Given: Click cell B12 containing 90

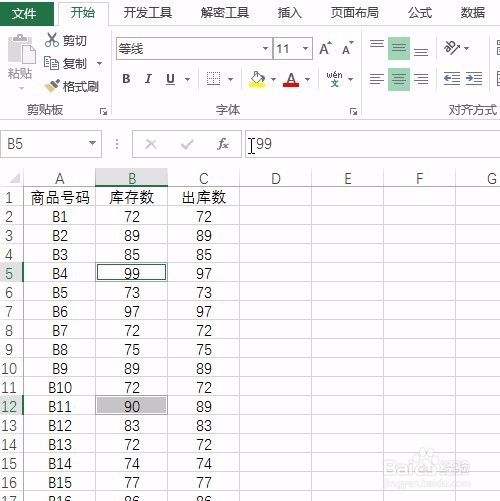Looking at the screenshot, I should [x=132, y=406].
